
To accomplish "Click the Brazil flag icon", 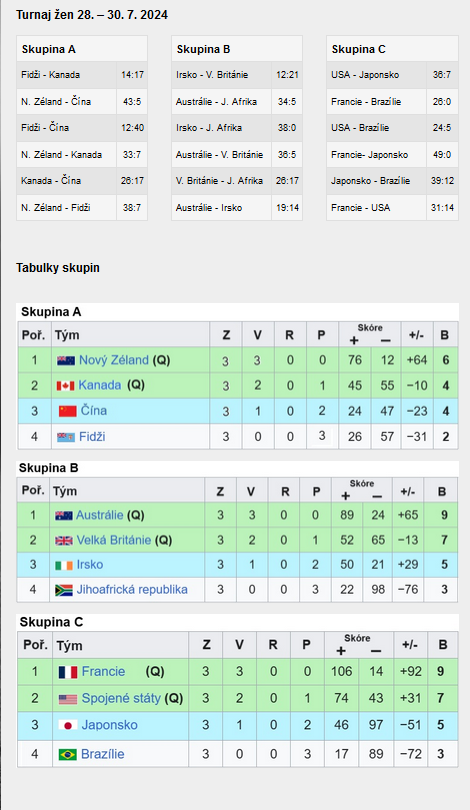I will [x=68, y=755].
